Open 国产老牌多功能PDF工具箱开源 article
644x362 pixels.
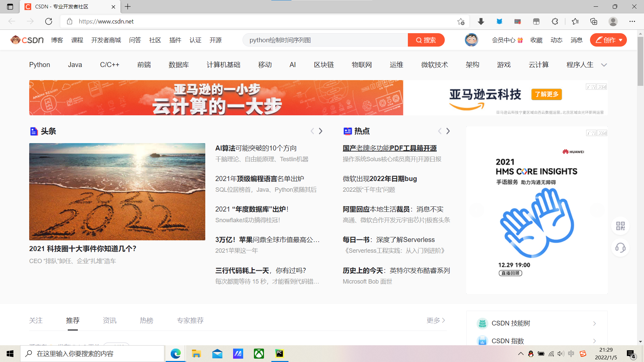coord(389,148)
